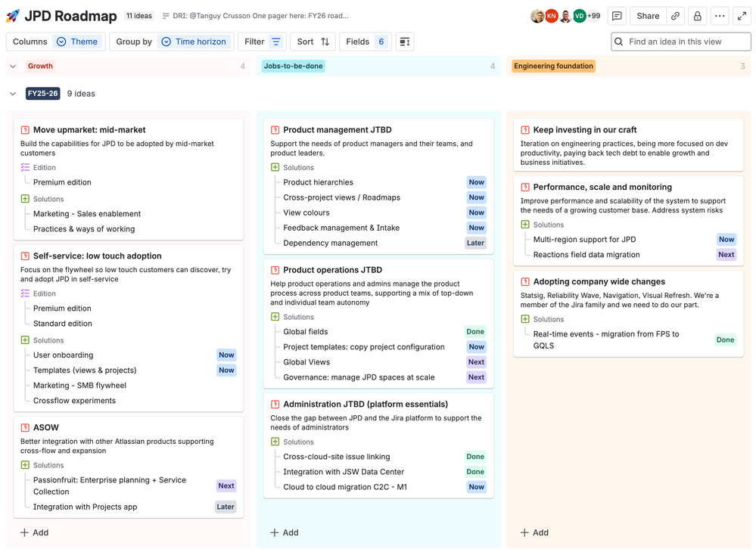
Task: Select the Growth theme label
Action: pyautogui.click(x=41, y=67)
